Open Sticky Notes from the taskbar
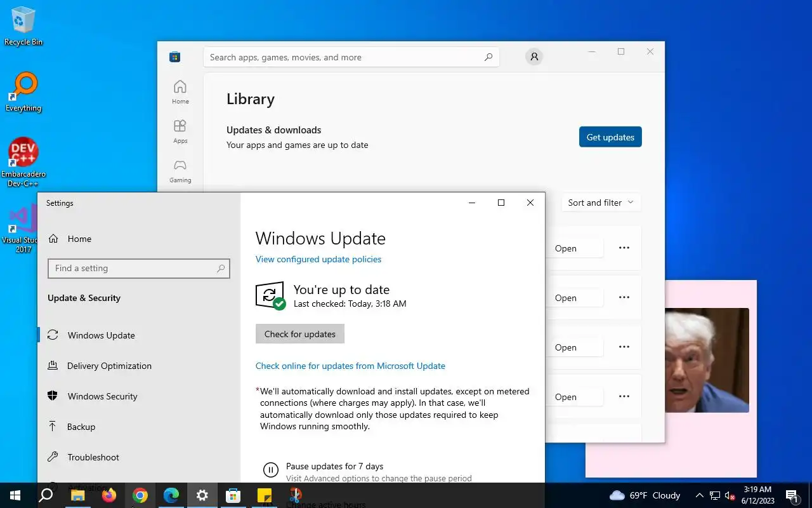This screenshot has width=812, height=508. point(264,495)
